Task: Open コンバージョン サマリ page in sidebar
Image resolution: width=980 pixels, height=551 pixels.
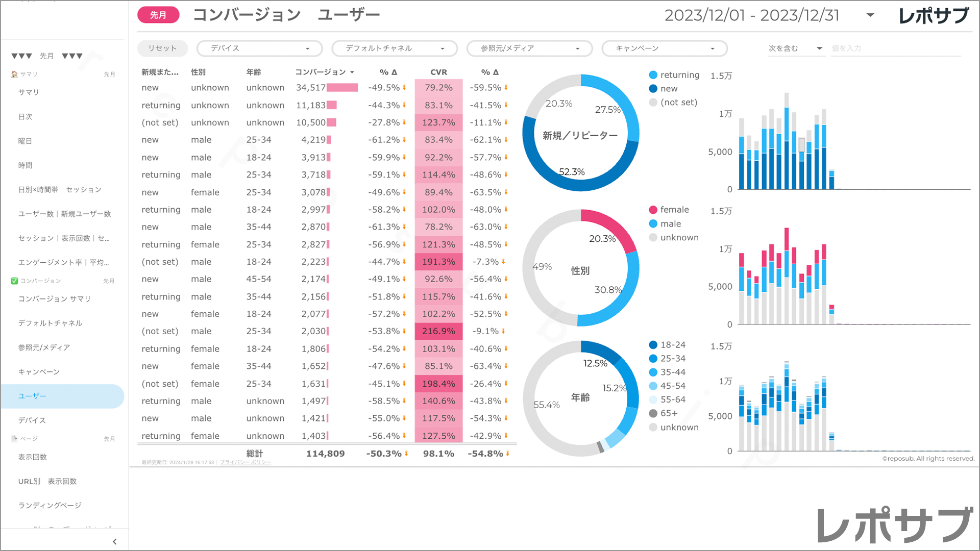Action: tap(55, 299)
